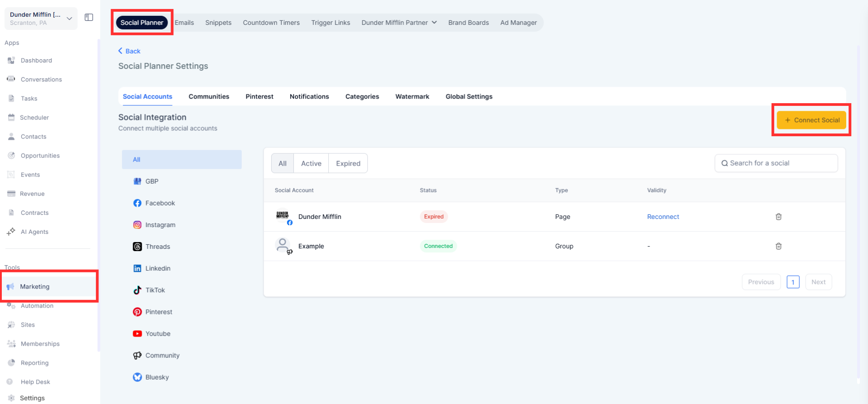This screenshot has width=868, height=404.
Task: Open the Ad Manager tab
Action: pyautogui.click(x=518, y=23)
